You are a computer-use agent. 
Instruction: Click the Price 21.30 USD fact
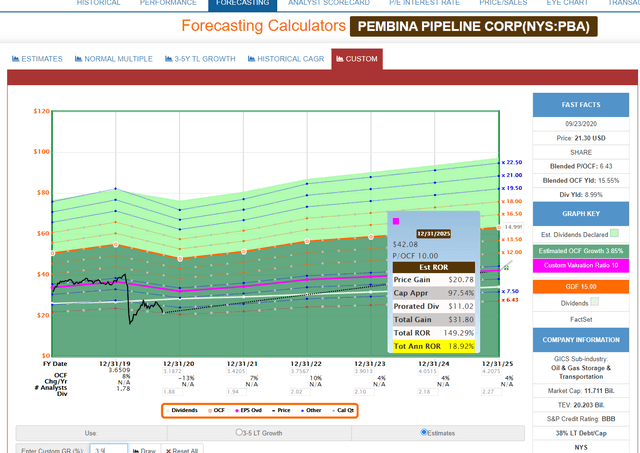581,138
